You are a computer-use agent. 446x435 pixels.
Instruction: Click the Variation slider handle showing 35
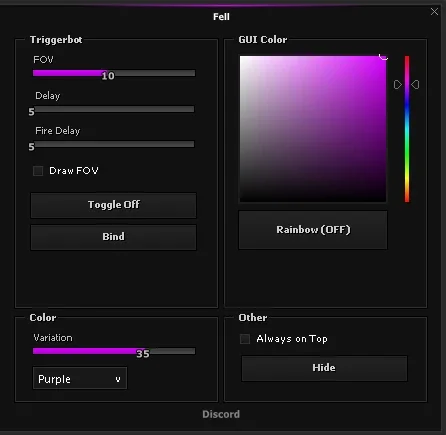point(143,354)
